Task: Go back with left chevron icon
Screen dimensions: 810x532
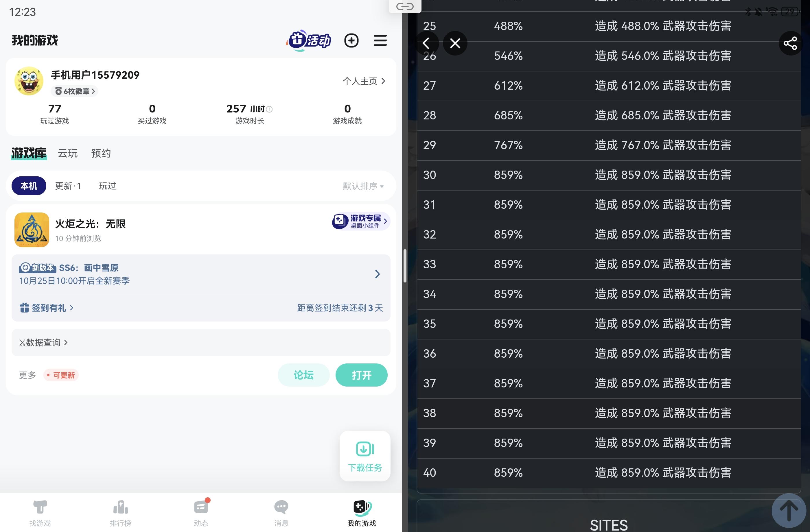Action: [x=426, y=43]
